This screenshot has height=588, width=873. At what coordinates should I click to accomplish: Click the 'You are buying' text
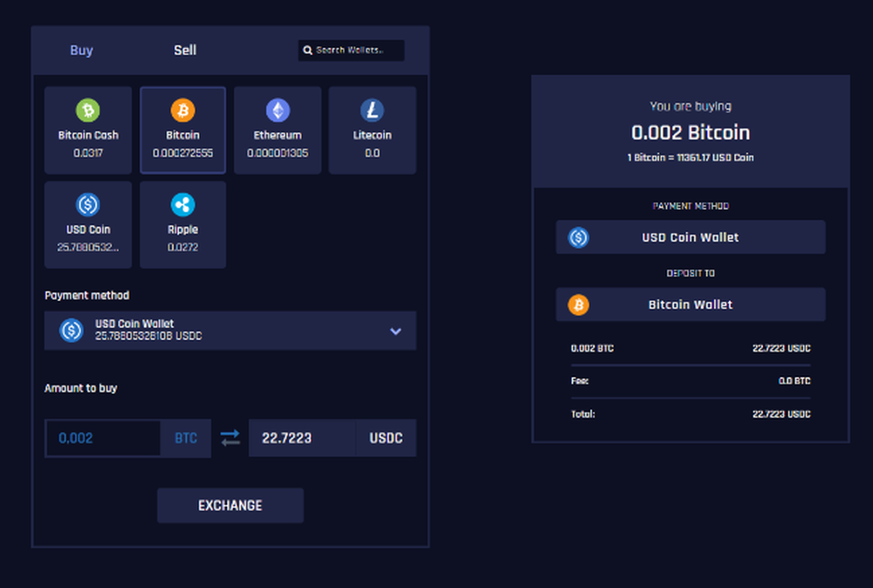(691, 106)
